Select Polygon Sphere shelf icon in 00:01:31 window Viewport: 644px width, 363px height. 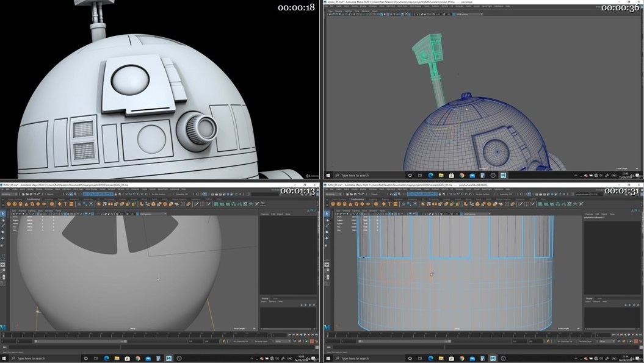pos(333,204)
